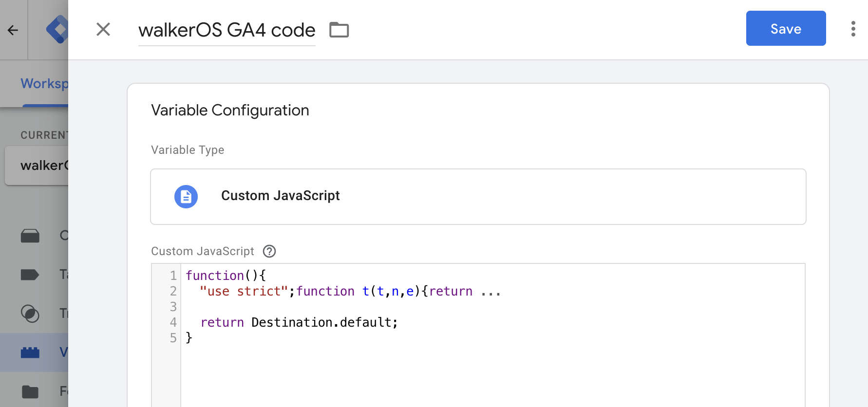Switch to the Workspace tab behind the panel
Viewport: 868px width, 407px height.
[x=44, y=84]
